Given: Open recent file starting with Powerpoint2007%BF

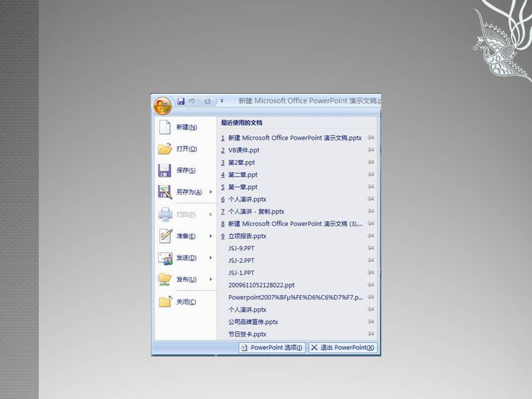Looking at the screenshot, I should coord(295,298).
